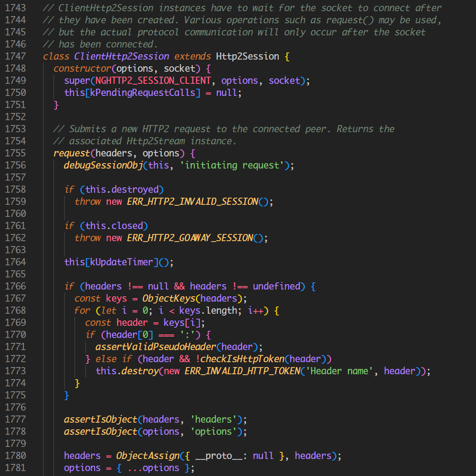
Task: Click ERR_INVALID_HTTP_TOKEN error name
Action: pos(242,371)
